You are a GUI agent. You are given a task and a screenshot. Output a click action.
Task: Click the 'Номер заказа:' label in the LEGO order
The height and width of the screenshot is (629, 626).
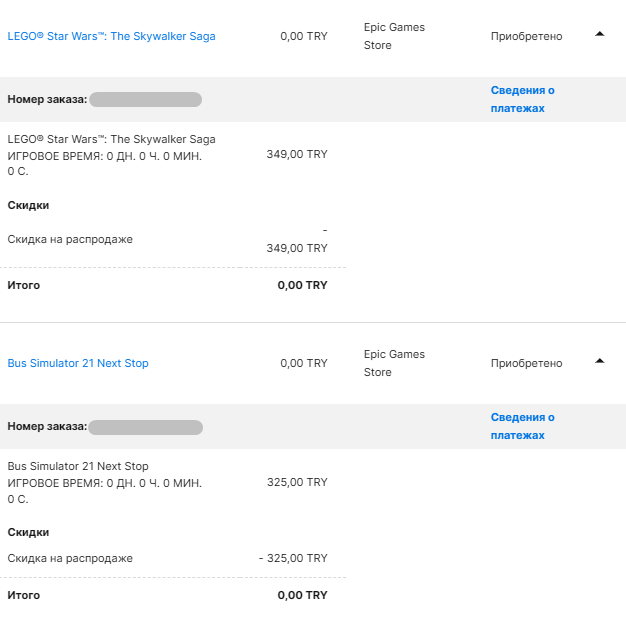tap(46, 100)
